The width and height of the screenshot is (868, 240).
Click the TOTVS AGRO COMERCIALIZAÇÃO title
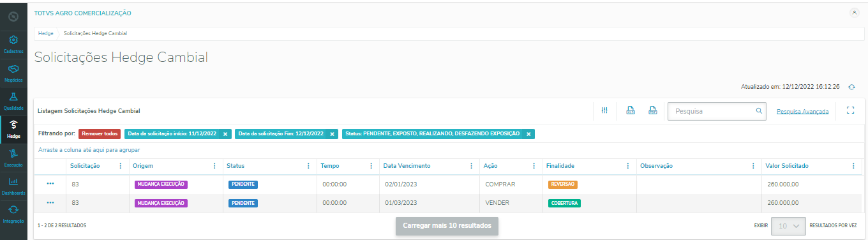coord(83,13)
